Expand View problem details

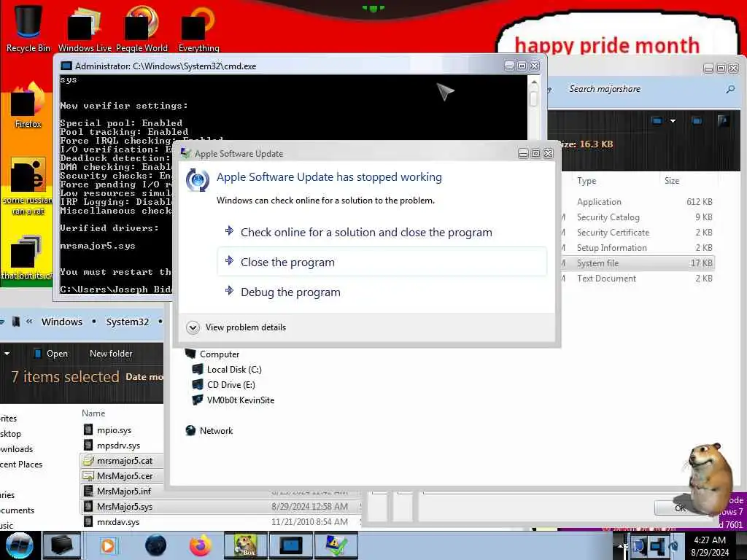coord(237,327)
